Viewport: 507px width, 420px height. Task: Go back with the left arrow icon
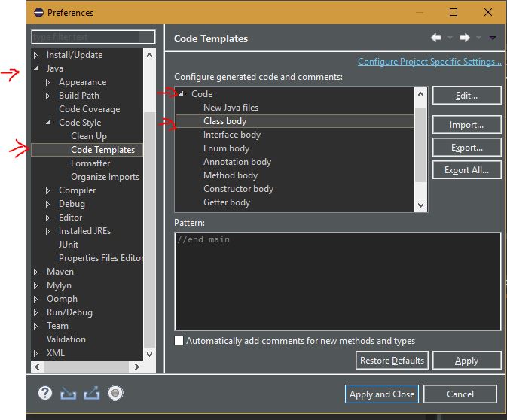click(436, 38)
